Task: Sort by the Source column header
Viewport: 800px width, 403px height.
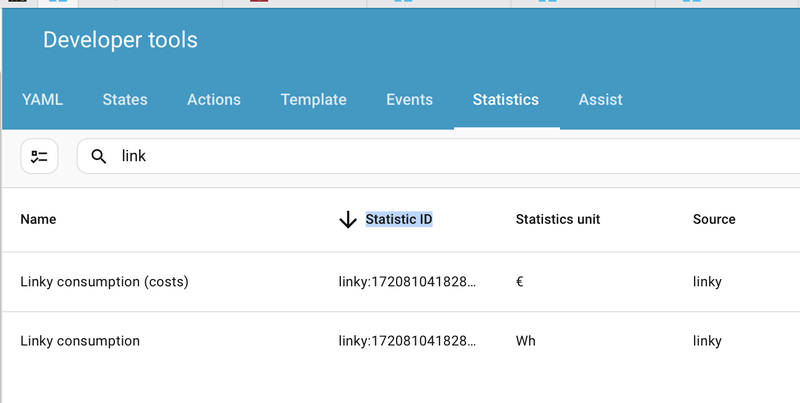Action: click(714, 219)
